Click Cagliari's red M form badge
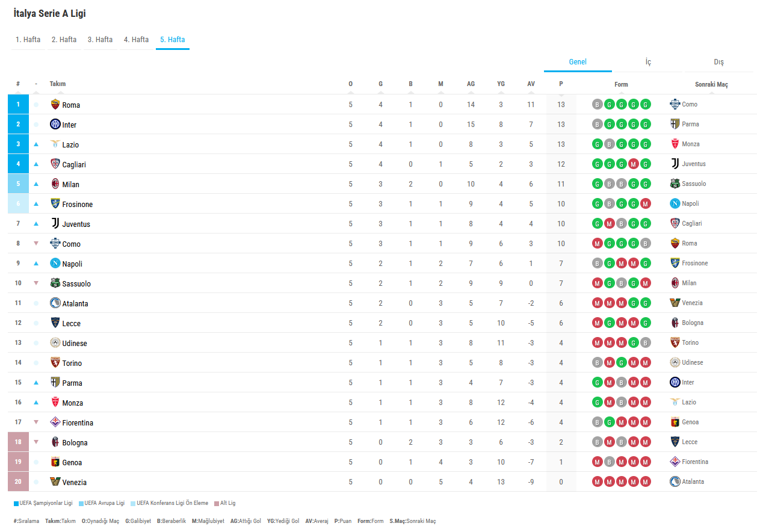The image size is (763, 532). tap(634, 164)
